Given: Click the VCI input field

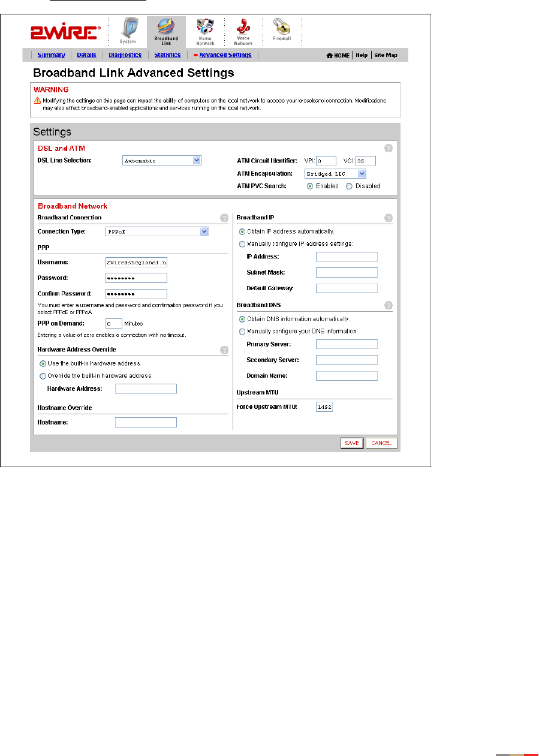Looking at the screenshot, I should coord(365,161).
